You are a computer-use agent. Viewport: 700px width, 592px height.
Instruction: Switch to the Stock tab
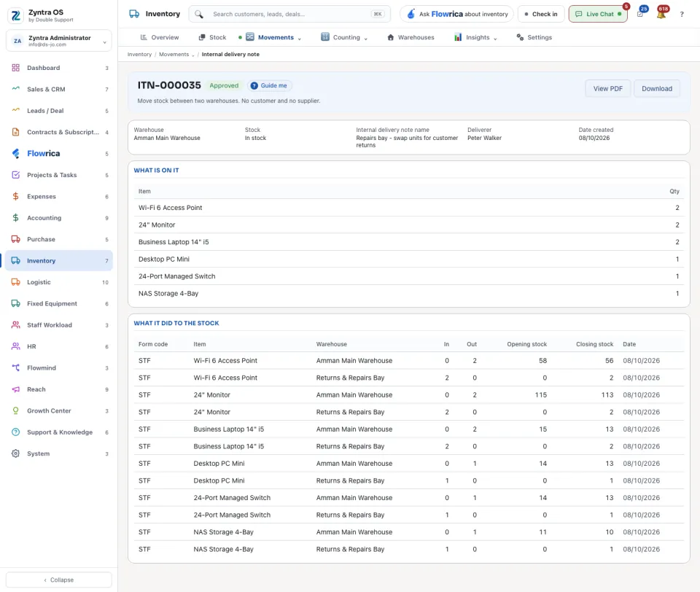212,37
